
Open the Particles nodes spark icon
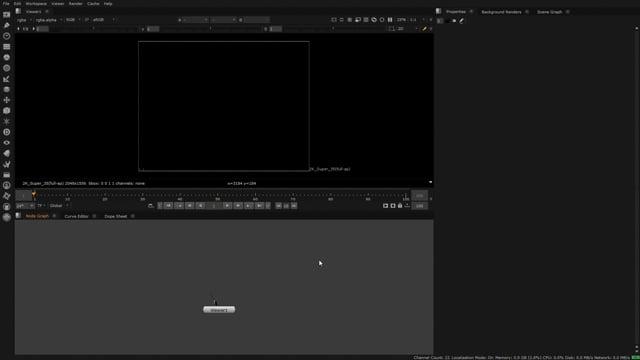pyautogui.click(x=7, y=121)
